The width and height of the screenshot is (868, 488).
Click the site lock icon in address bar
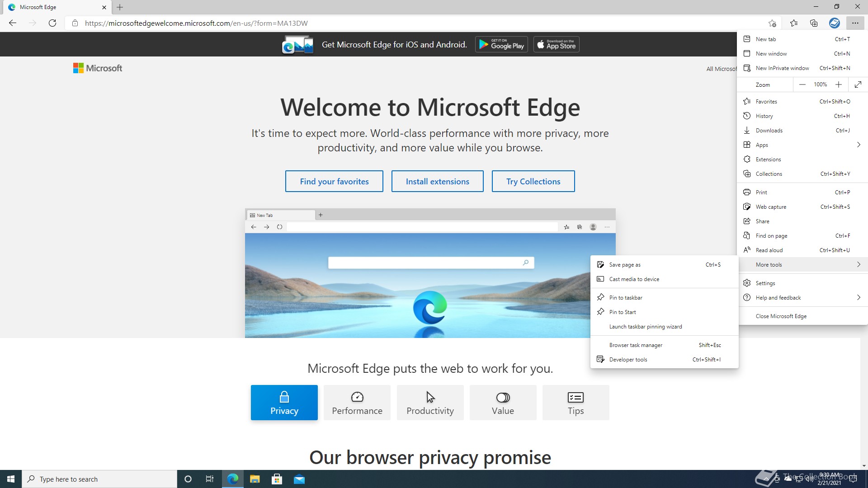pos(75,23)
